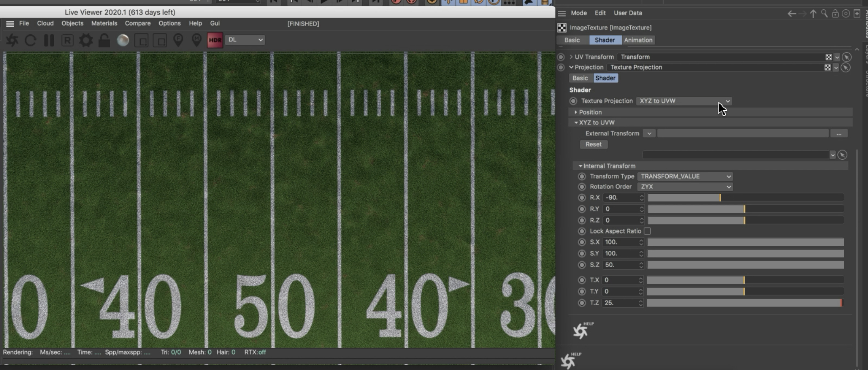Open the Transform Type dropdown
This screenshot has width=868, height=370.
click(685, 177)
